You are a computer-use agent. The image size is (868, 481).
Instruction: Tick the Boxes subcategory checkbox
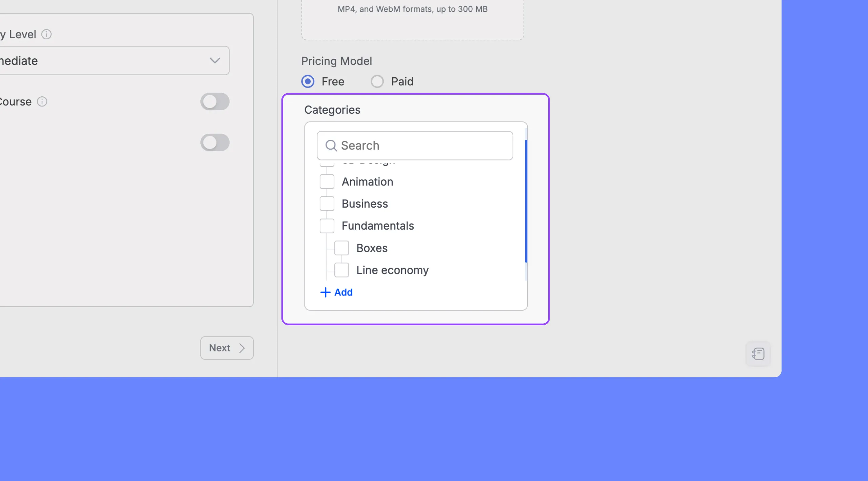pos(341,248)
